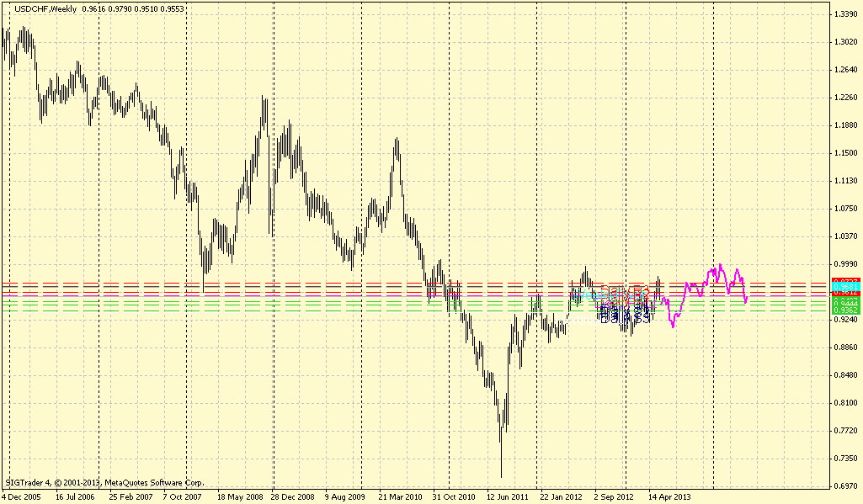
Task: Click the 14 Apr 2013 date label
Action: pyautogui.click(x=670, y=496)
